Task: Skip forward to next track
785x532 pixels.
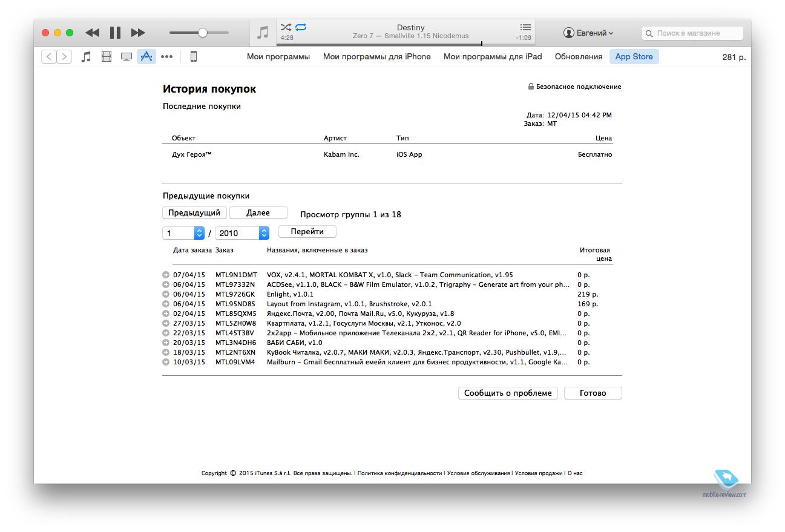Action: click(138, 33)
